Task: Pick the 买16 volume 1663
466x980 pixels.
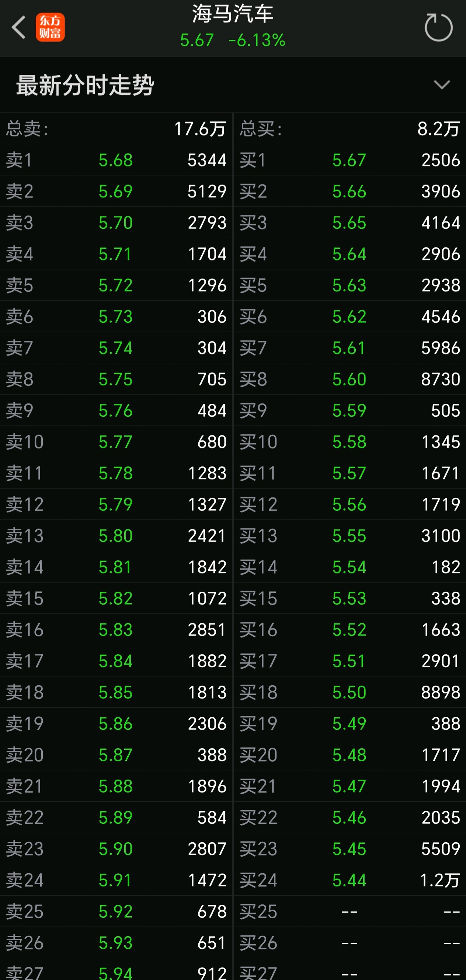Action: (x=441, y=630)
